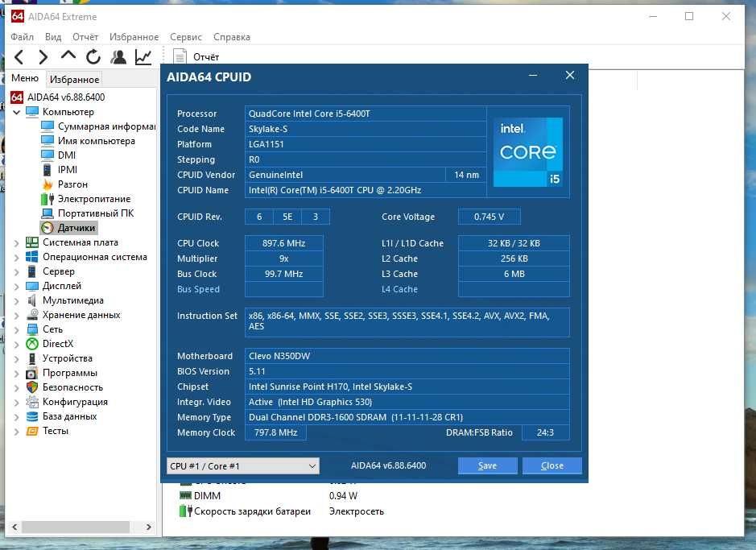Expand the Операционная система node

click(x=16, y=258)
